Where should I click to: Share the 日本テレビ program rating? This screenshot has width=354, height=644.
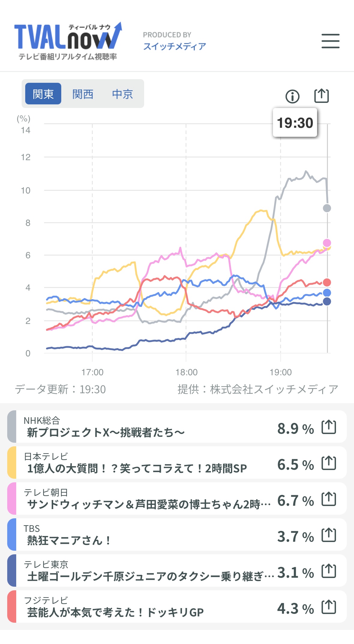(329, 463)
